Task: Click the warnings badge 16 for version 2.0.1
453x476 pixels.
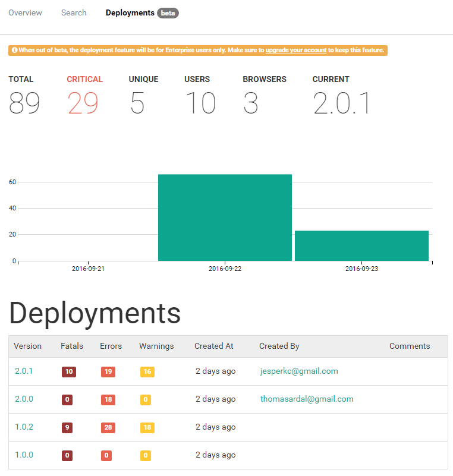Action: tap(147, 371)
